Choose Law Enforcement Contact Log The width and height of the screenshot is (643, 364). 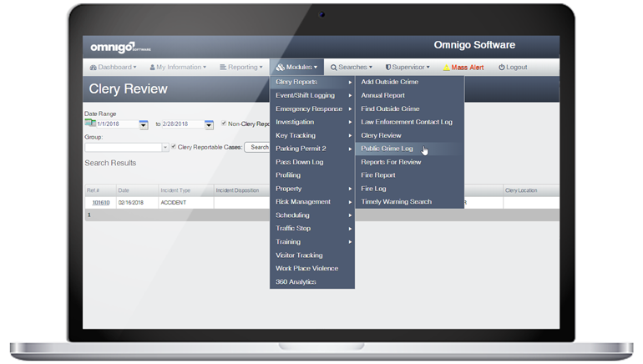click(410, 122)
